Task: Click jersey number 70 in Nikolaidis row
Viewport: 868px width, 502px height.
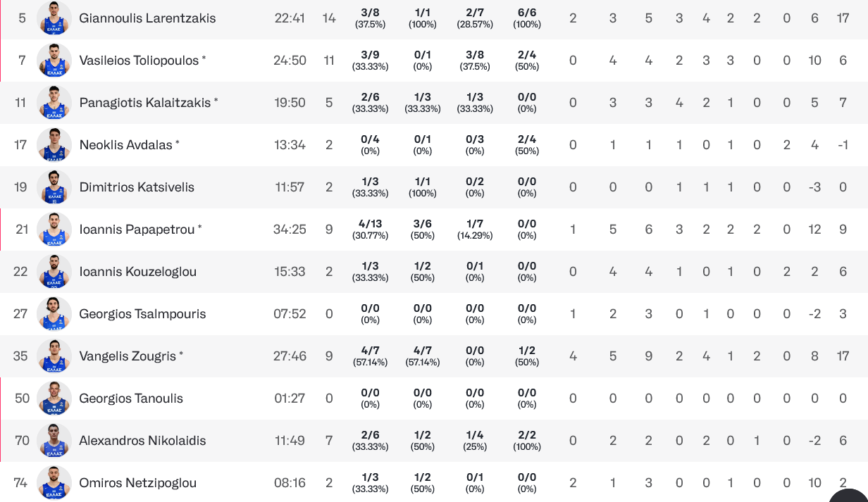Action: (x=22, y=441)
